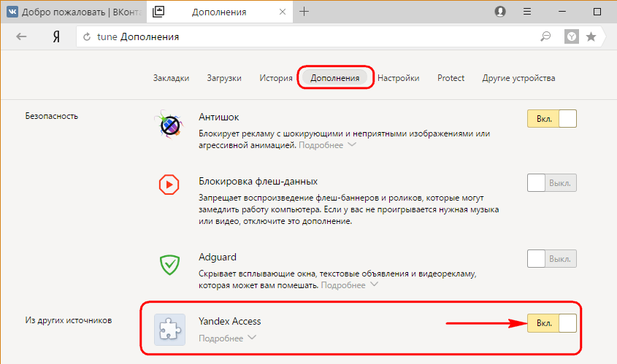
Task: Open the 'Настройки' tab
Action: click(399, 78)
